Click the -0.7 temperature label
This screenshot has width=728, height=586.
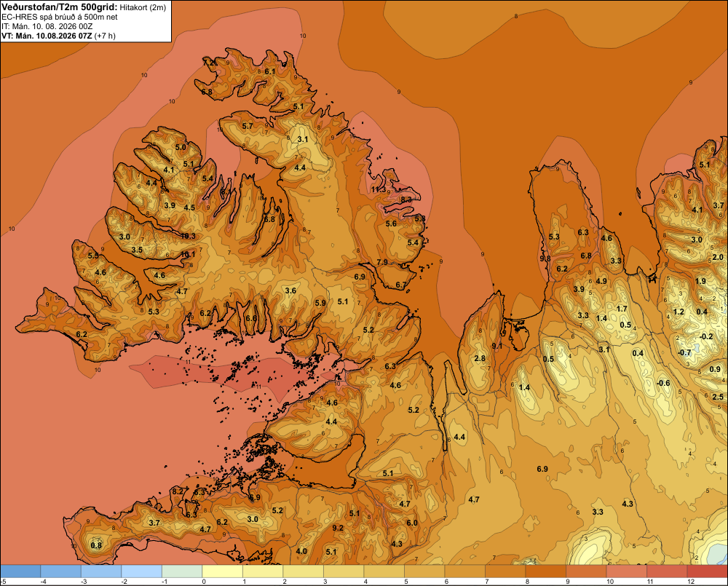(684, 352)
